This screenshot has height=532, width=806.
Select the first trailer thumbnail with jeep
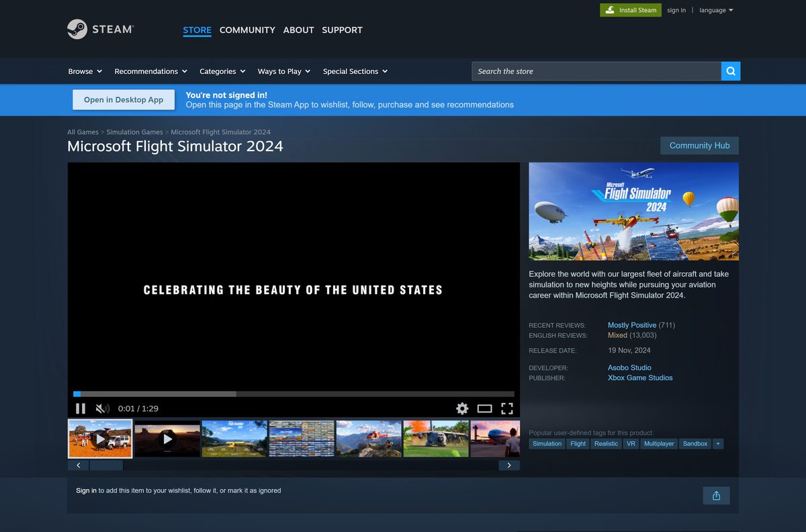point(100,439)
